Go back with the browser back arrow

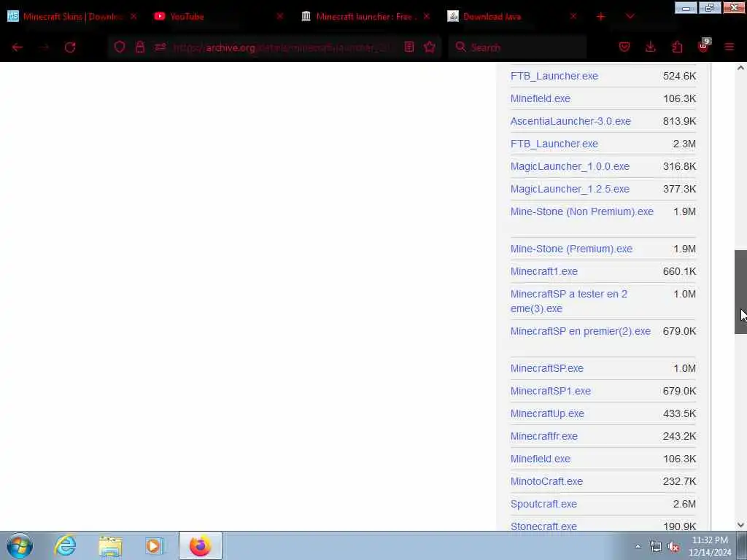click(18, 47)
